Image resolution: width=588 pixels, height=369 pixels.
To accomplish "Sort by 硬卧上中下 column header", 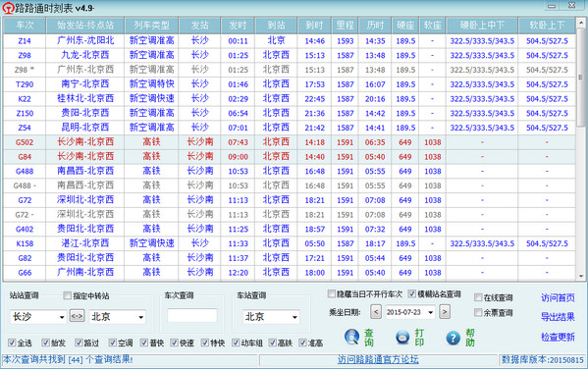I will [x=482, y=26].
